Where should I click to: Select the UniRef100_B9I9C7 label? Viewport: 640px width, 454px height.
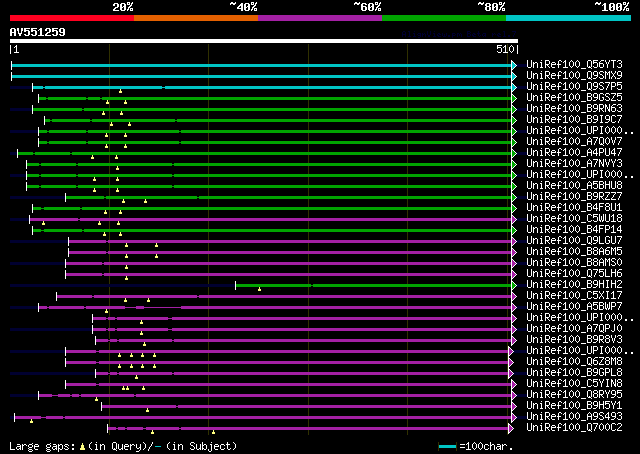click(574, 120)
